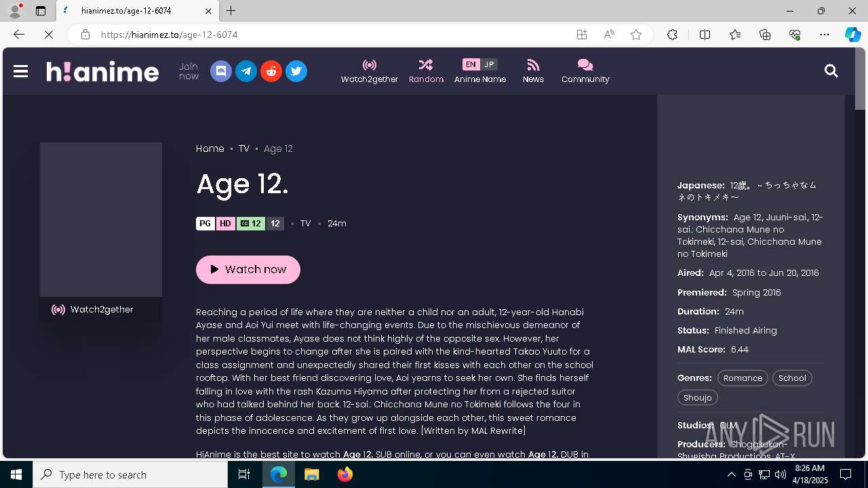868x488 pixels.
Task: Switch anime names to EN
Action: point(471,64)
